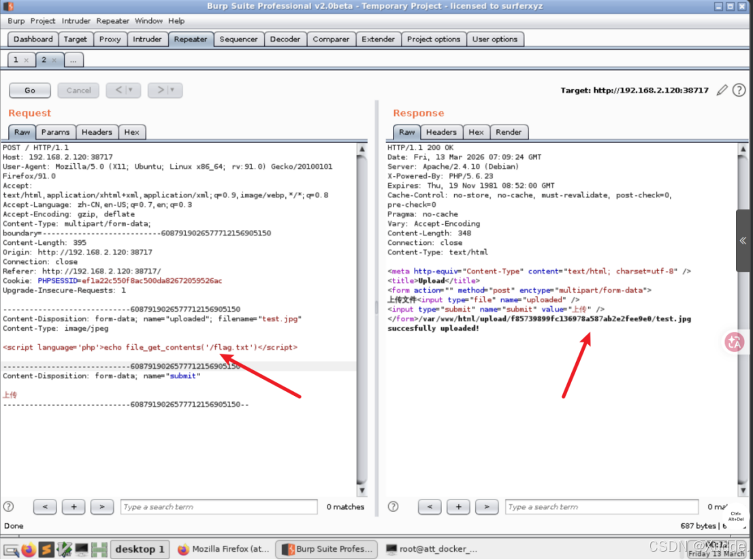This screenshot has height=560, width=753.
Task: Open history dropdown next to back button
Action: click(x=131, y=90)
